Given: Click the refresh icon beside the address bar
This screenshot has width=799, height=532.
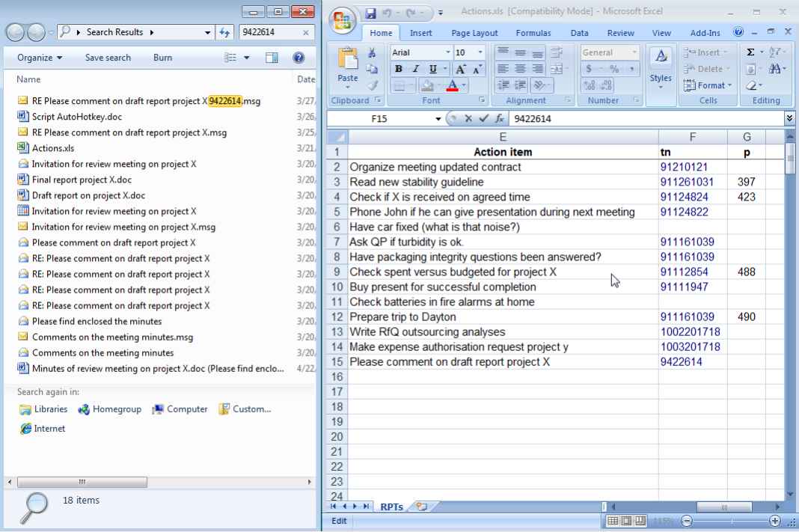Looking at the screenshot, I should tap(224, 33).
